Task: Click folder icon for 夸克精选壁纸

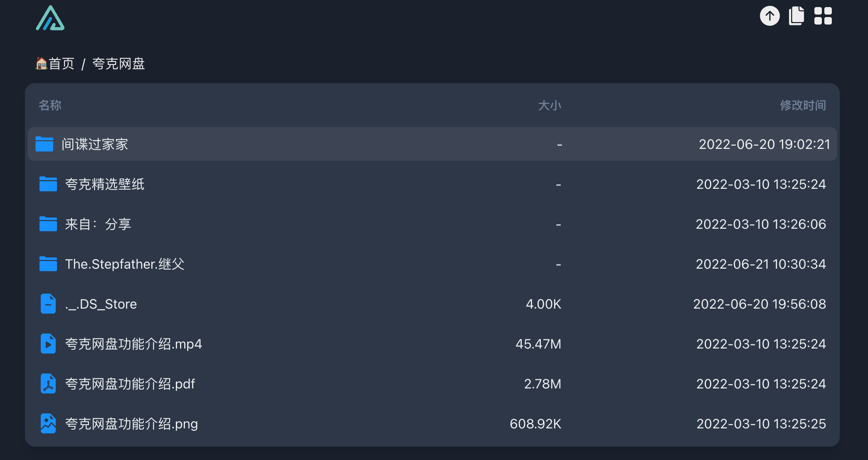Action: [x=48, y=184]
